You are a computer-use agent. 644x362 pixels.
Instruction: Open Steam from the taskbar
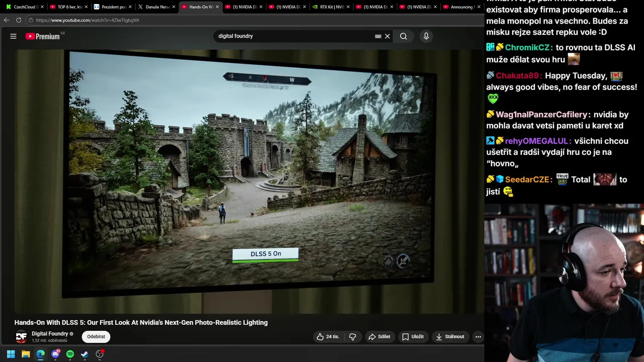(85, 354)
